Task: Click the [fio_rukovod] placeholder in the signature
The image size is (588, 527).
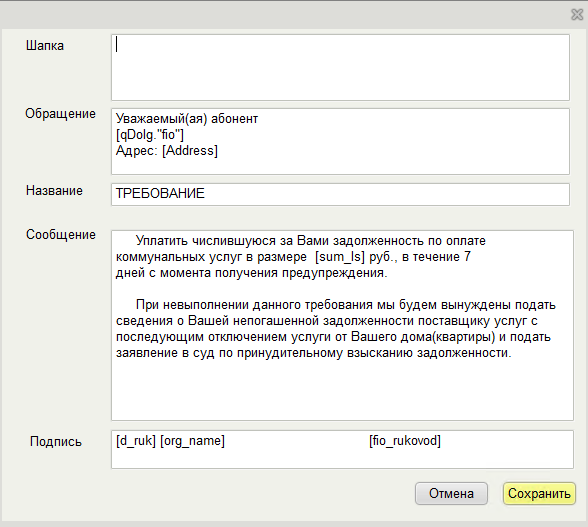Action: (x=405, y=441)
